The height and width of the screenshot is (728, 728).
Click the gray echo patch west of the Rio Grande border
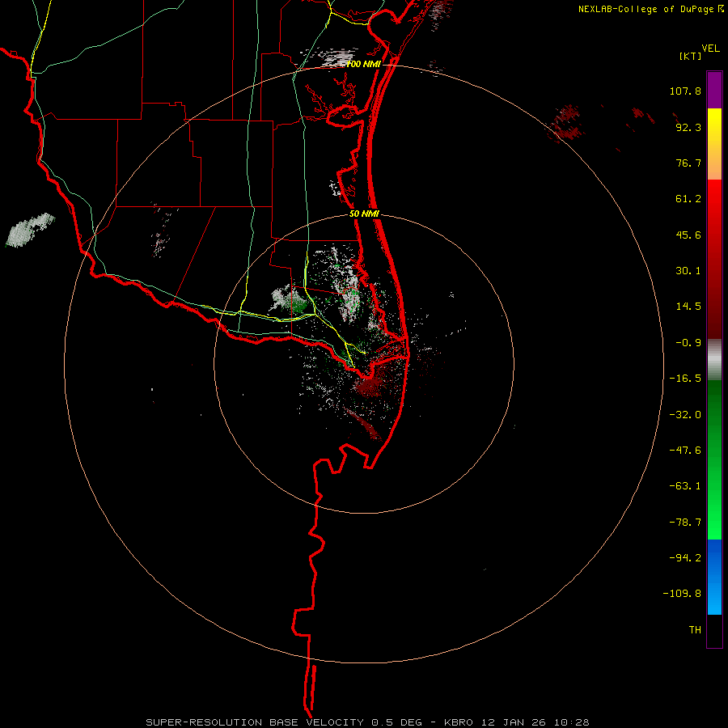point(30,230)
